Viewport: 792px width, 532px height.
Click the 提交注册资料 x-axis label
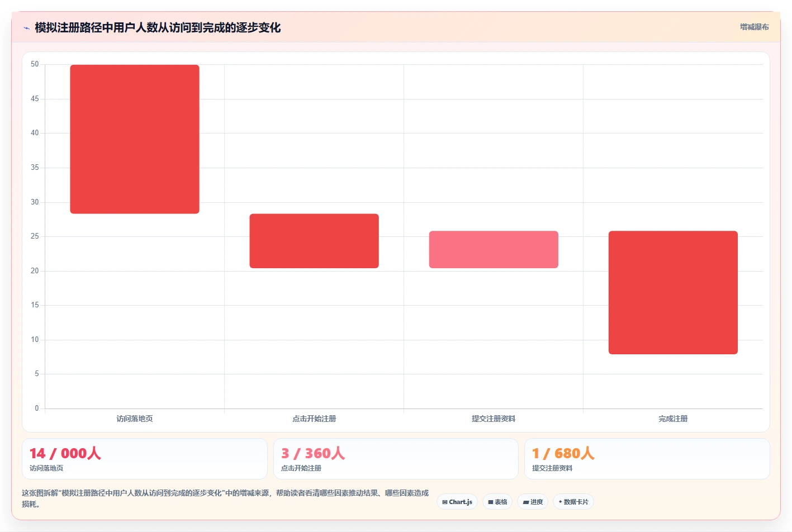494,419
